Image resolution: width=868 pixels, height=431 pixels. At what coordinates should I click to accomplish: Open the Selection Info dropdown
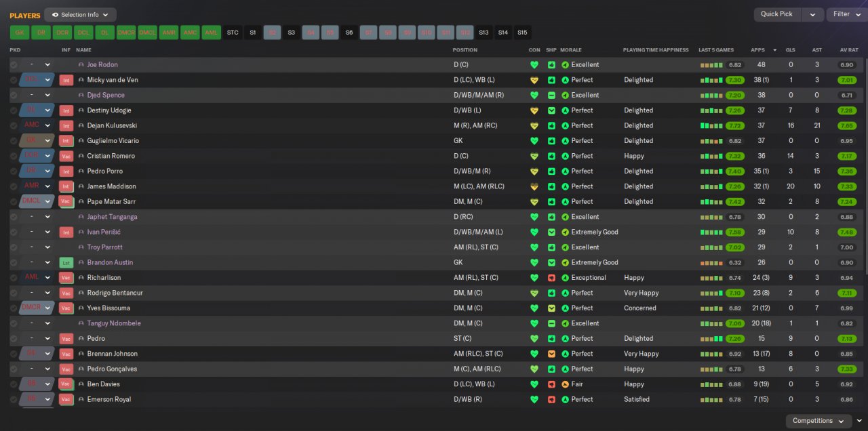(x=80, y=14)
